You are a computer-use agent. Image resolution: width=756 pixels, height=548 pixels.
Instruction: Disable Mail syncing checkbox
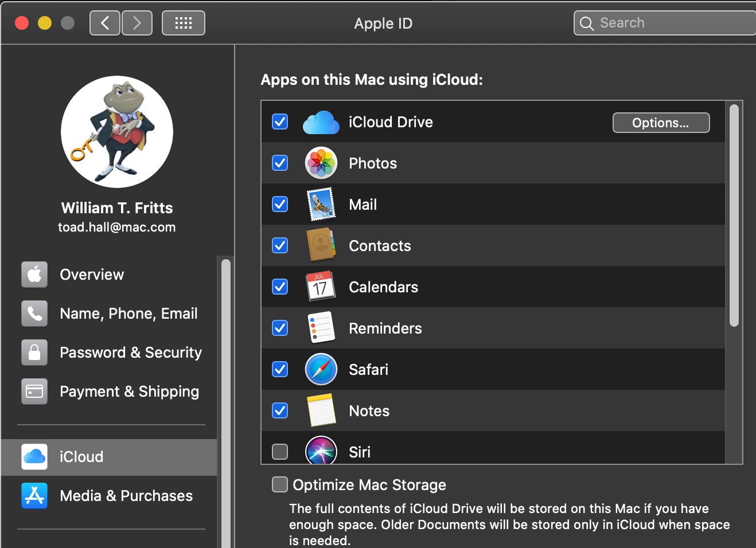pos(280,204)
